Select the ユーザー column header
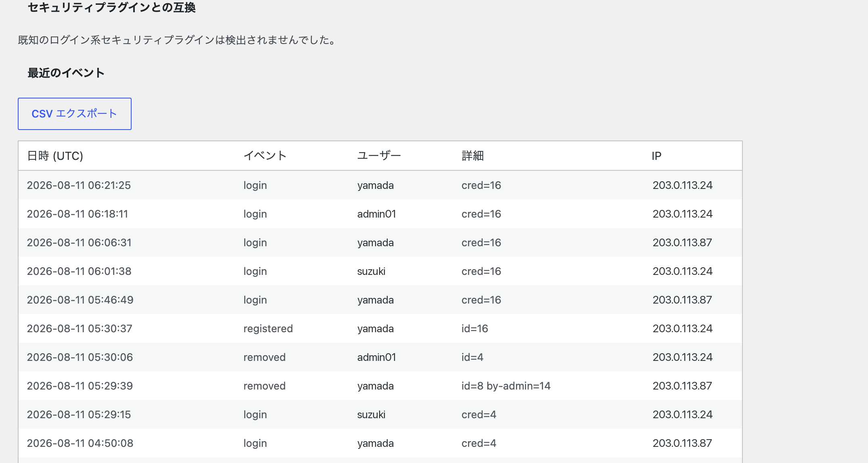Viewport: 868px width, 463px height. click(x=379, y=156)
